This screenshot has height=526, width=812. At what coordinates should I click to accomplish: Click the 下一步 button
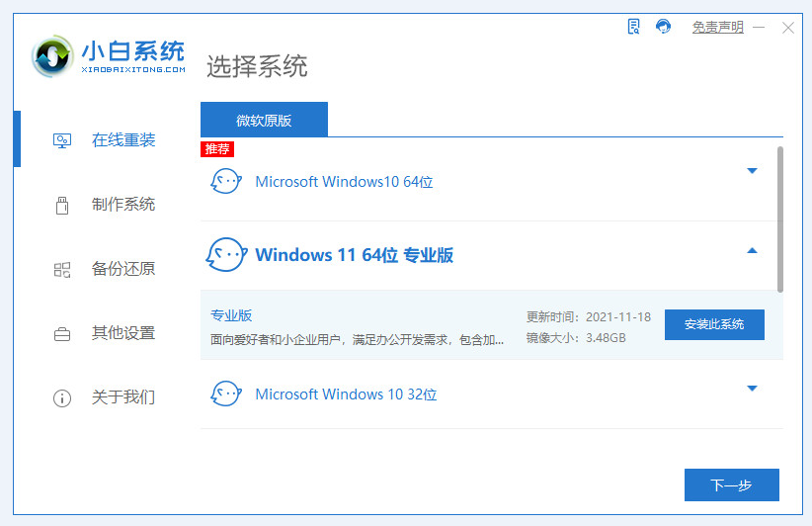tap(731, 484)
